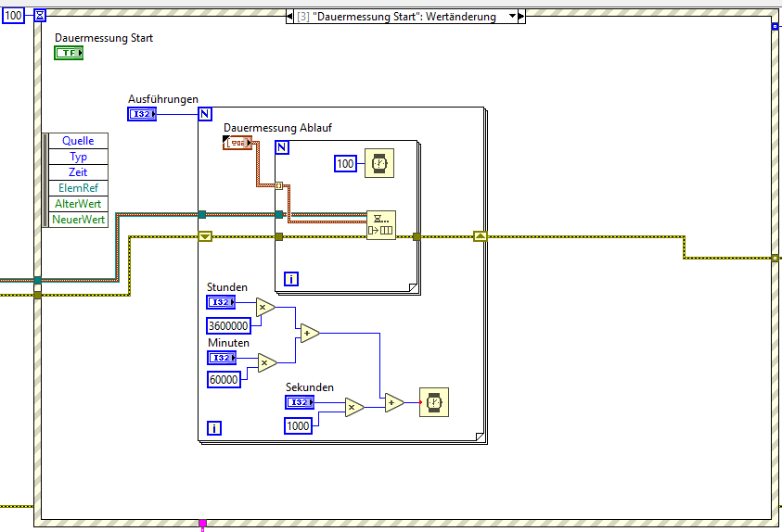Select Quelle in event data node
Screen dimensions: 782x532
pyautogui.click(x=78, y=141)
